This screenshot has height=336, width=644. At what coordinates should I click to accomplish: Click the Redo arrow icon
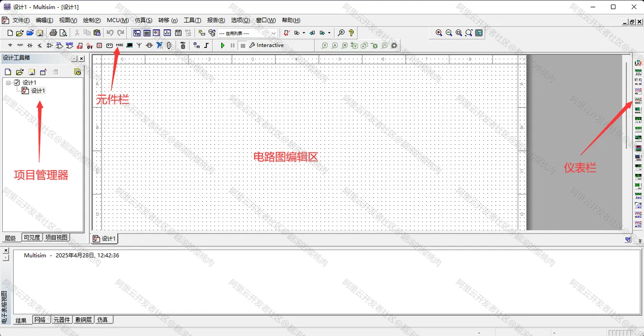pyautogui.click(x=121, y=33)
